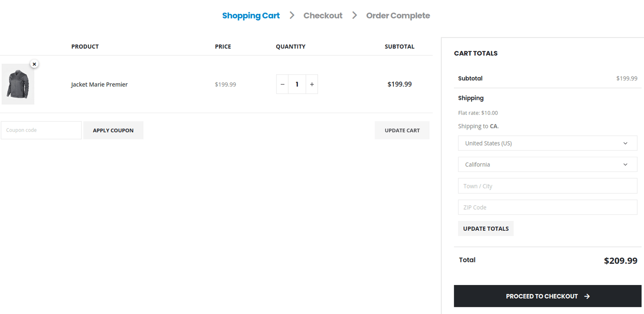Viewport: 644px width, 314px height.
Task: Select the Order Complete breadcrumb step
Action: [x=398, y=15]
